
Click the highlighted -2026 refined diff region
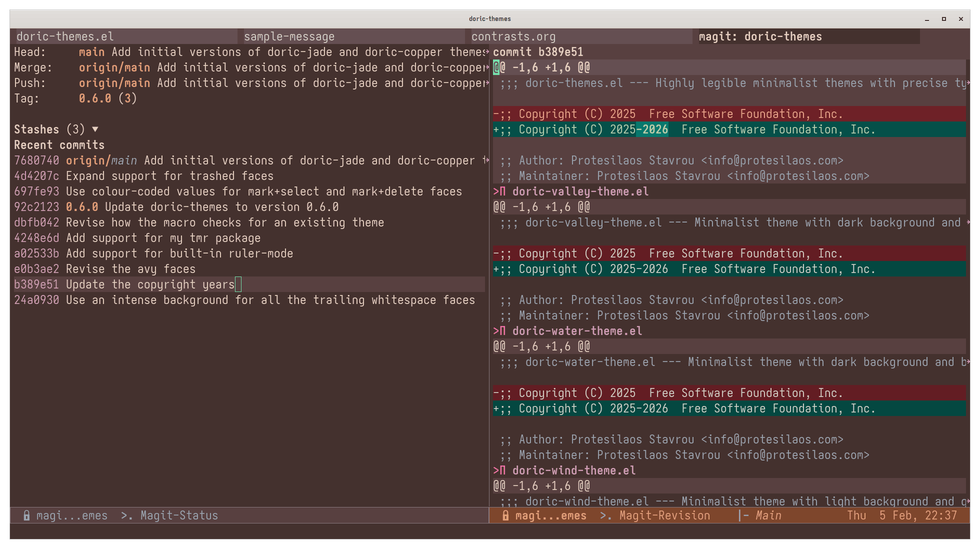[652, 129]
